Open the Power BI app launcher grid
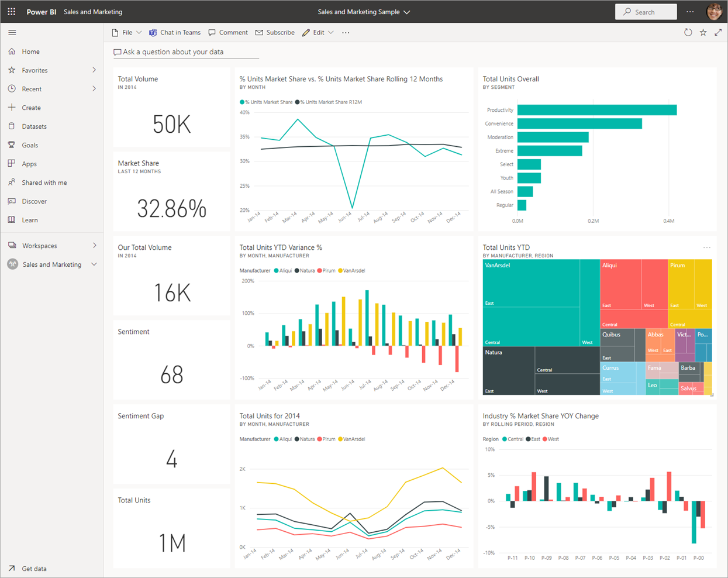This screenshot has height=578, width=728. click(x=11, y=12)
